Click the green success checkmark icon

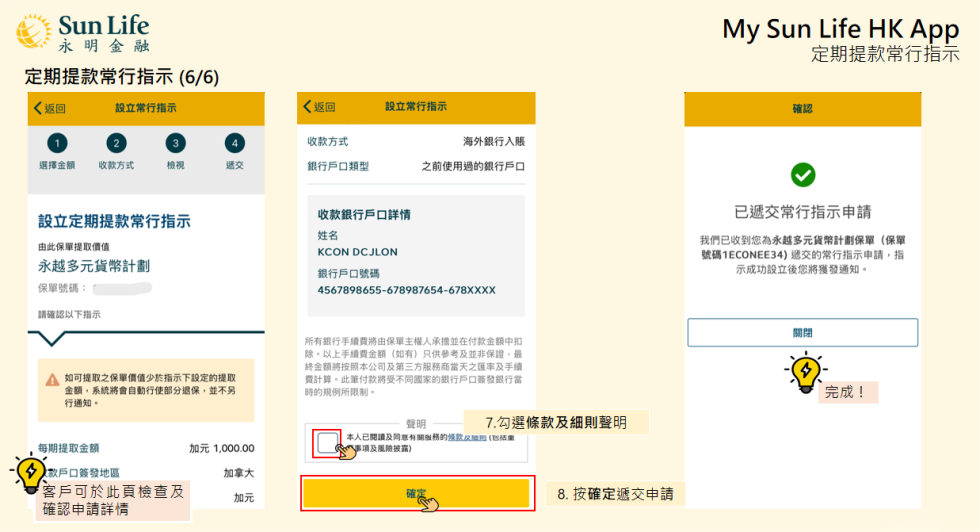[802, 175]
